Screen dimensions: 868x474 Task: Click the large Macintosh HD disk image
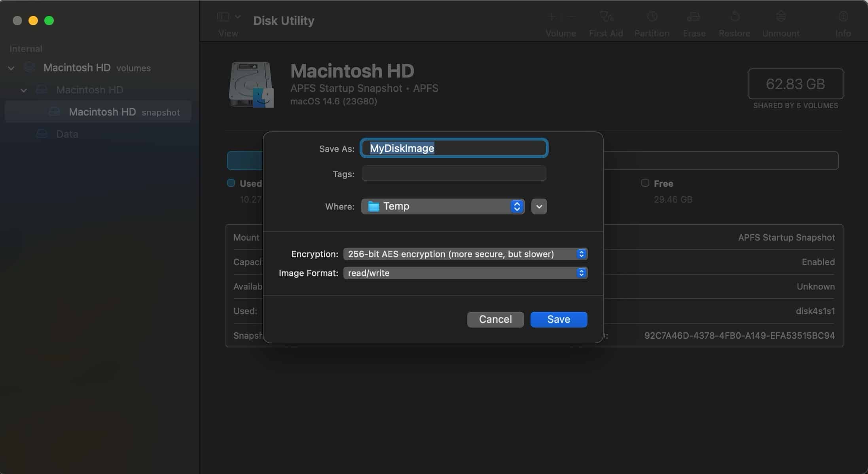(x=251, y=84)
